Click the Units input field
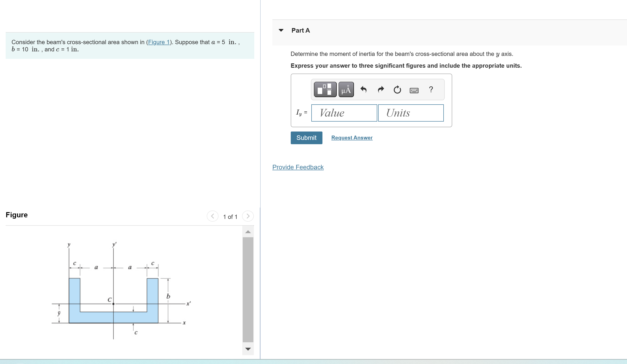Image resolution: width=627 pixels, height=364 pixels. (411, 113)
